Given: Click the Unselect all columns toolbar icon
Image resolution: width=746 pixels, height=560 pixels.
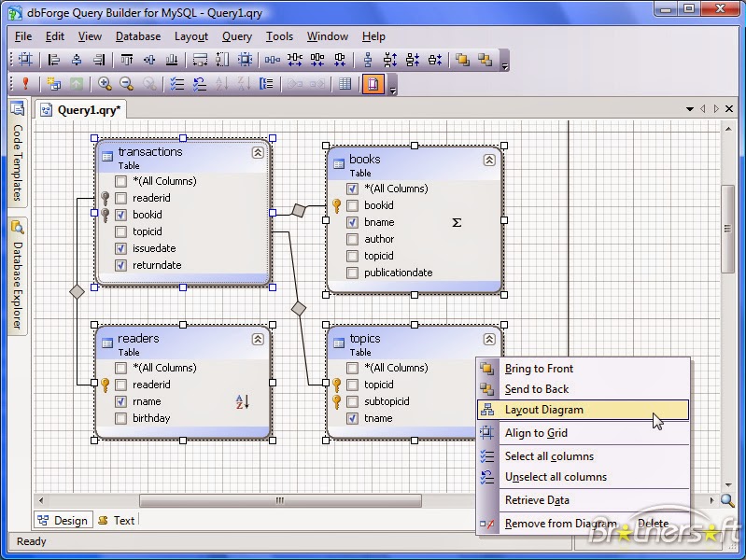Looking at the screenshot, I should pyautogui.click(x=200, y=84).
